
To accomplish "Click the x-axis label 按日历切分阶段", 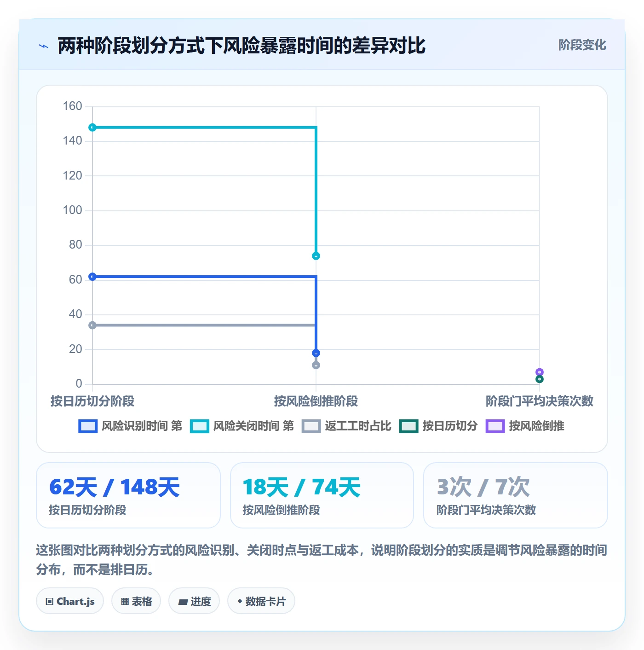I will 92,401.
